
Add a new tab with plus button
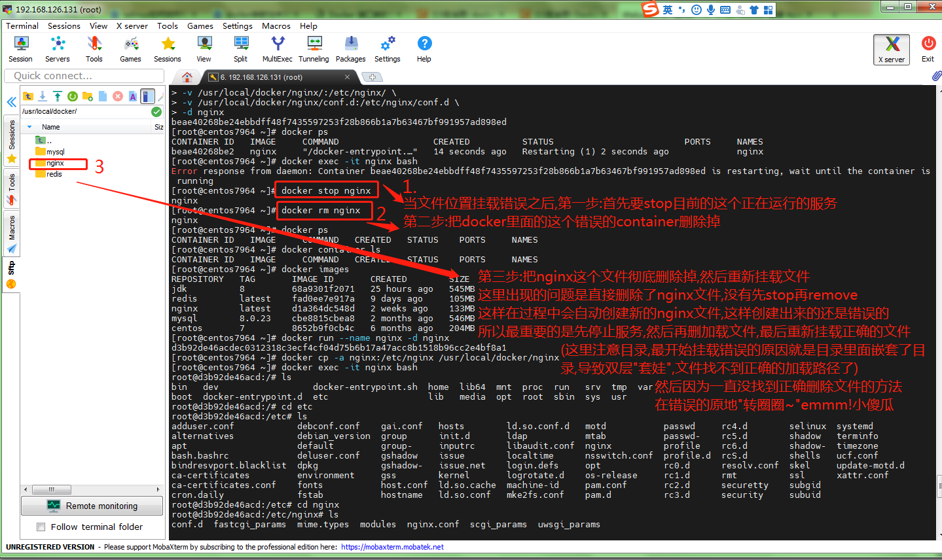tap(372, 77)
